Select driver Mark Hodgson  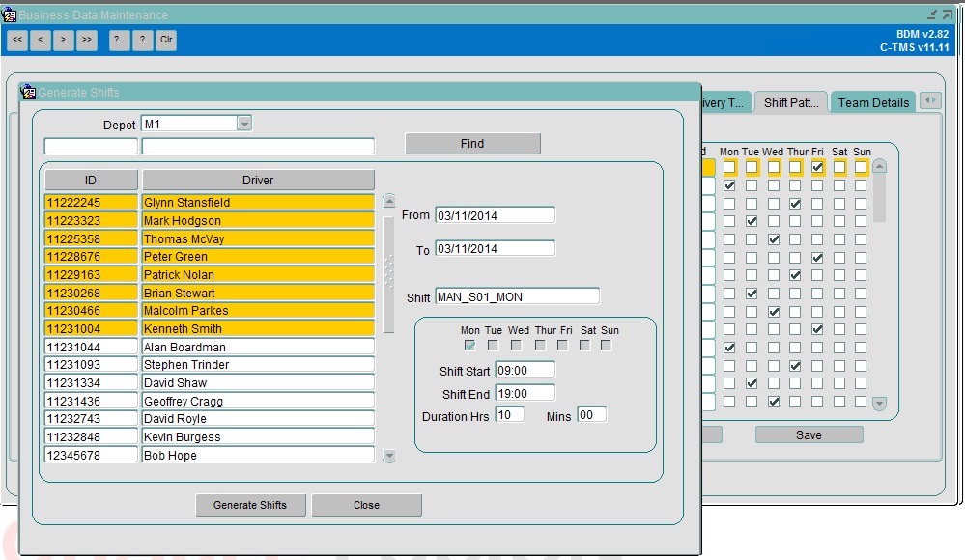coord(258,220)
